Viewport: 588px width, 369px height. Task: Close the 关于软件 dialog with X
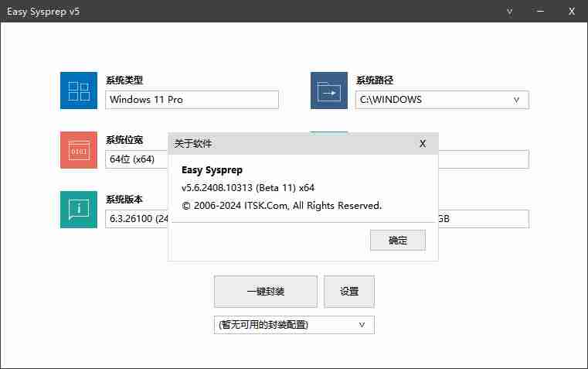point(423,144)
